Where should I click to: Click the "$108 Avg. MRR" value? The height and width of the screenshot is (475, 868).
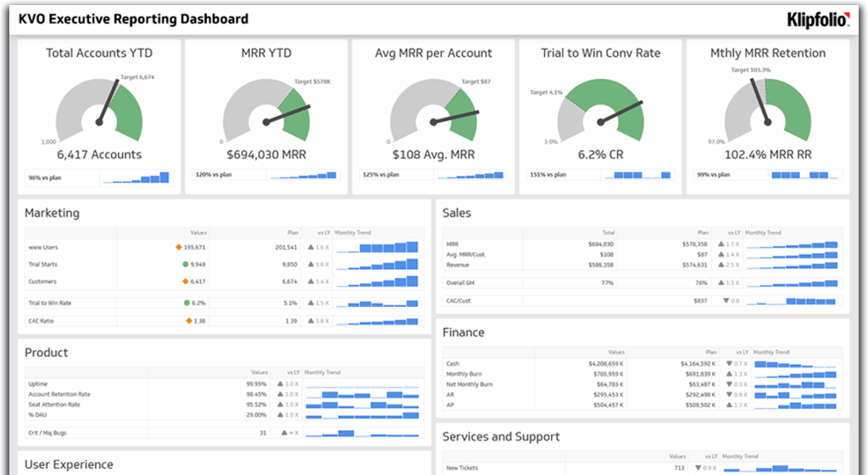(433, 154)
